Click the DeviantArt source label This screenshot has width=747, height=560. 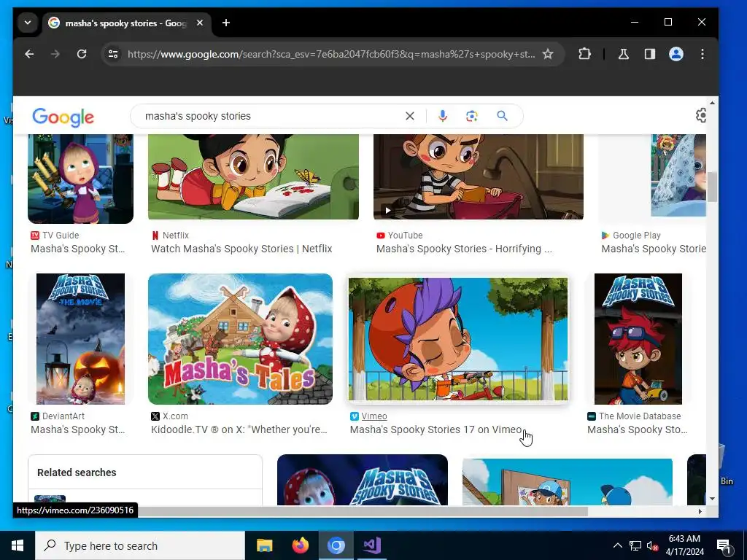tap(63, 416)
